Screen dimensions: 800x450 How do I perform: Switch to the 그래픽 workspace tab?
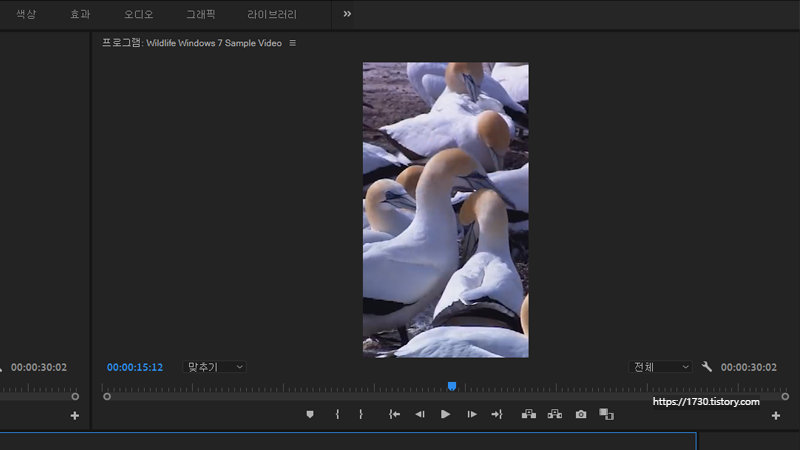pos(201,14)
